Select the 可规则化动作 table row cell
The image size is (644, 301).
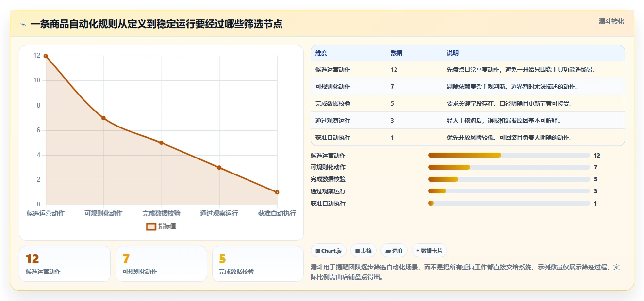(x=333, y=87)
